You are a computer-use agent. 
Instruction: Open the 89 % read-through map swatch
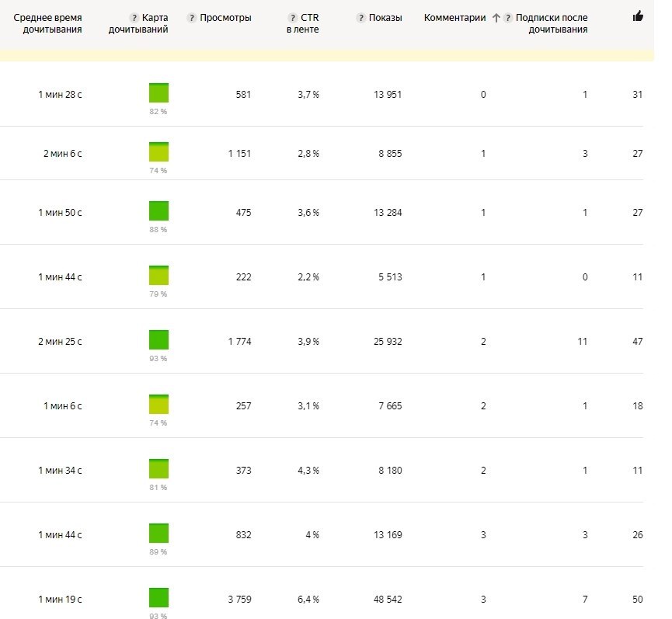tap(158, 534)
